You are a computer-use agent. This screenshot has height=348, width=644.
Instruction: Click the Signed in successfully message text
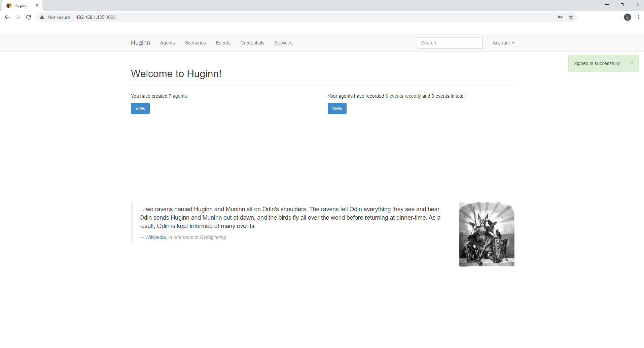pyautogui.click(x=597, y=63)
